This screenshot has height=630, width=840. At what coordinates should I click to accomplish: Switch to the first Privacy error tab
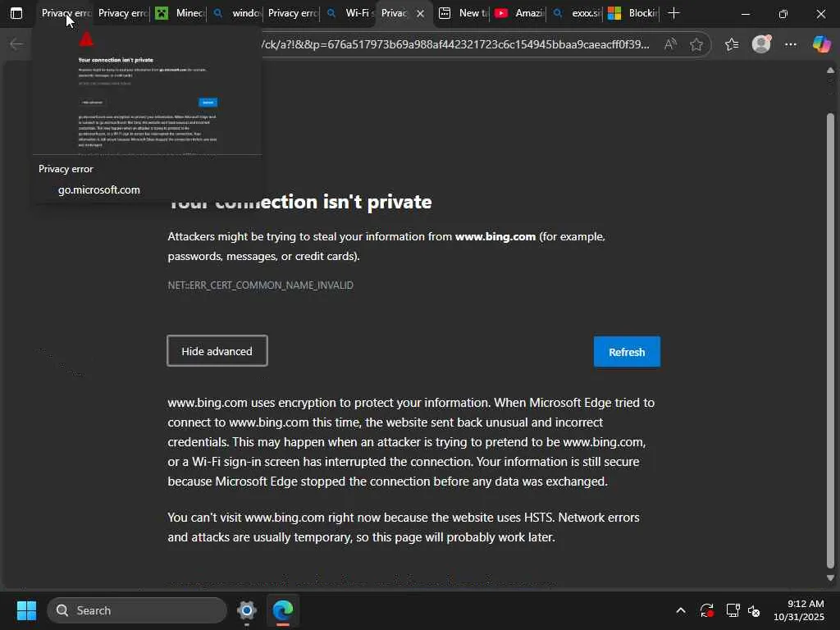(x=65, y=13)
